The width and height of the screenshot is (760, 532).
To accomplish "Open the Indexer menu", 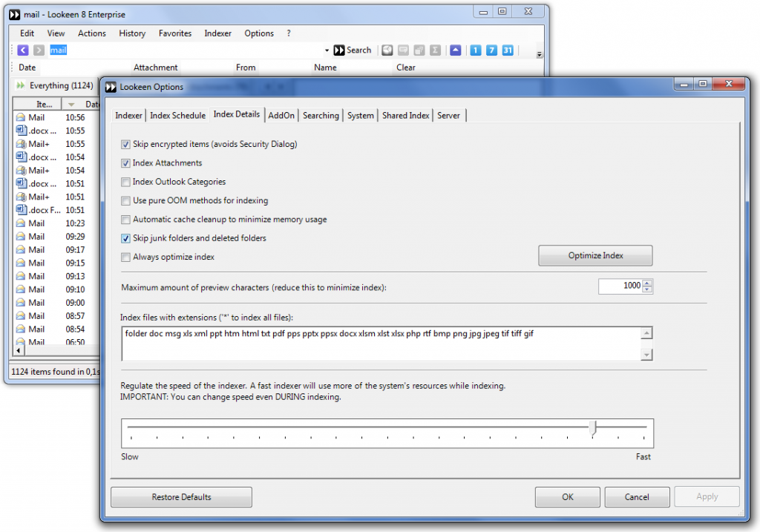I will click(x=217, y=33).
